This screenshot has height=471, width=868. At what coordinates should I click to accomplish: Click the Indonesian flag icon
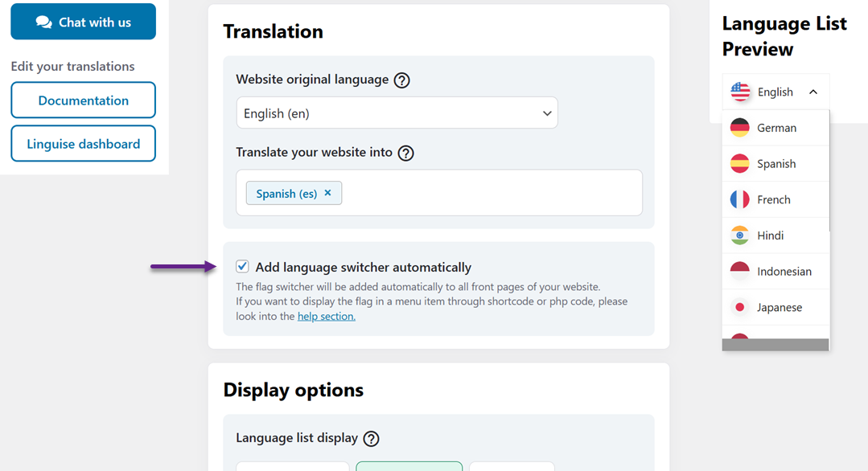740,272
